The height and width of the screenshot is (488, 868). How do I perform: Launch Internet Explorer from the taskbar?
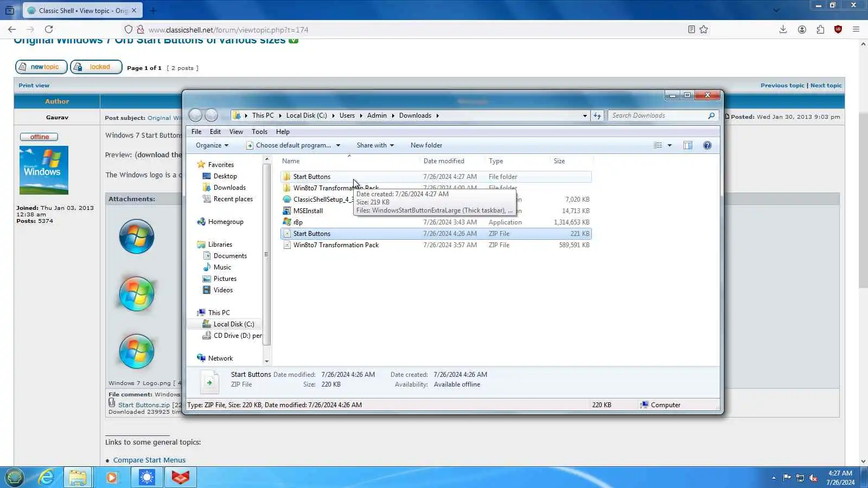click(x=47, y=477)
